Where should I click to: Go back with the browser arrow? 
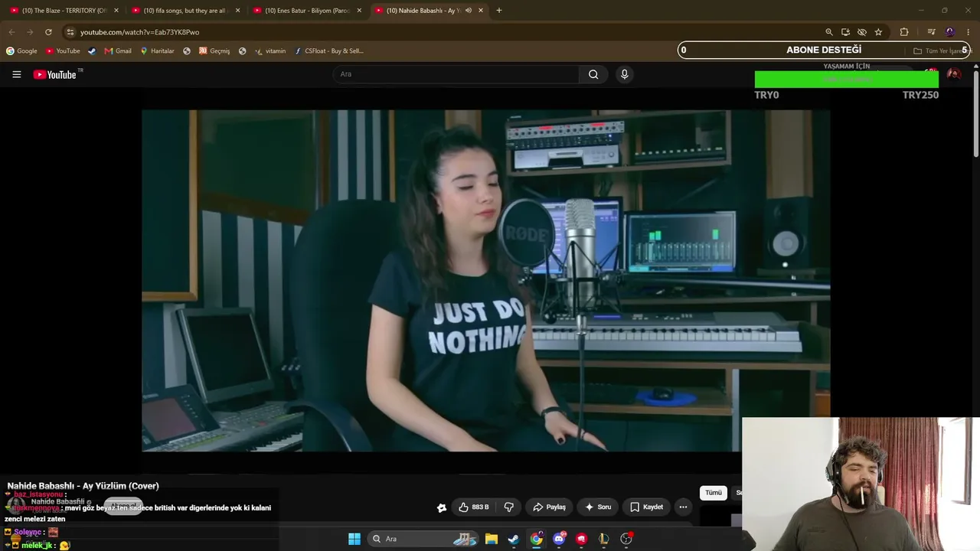(x=11, y=32)
